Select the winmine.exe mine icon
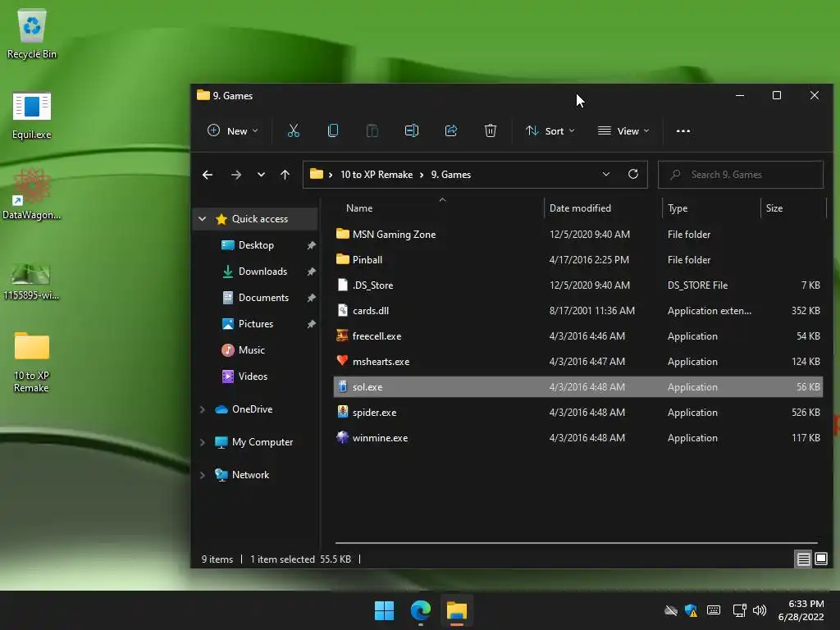840x630 pixels. [x=342, y=437]
